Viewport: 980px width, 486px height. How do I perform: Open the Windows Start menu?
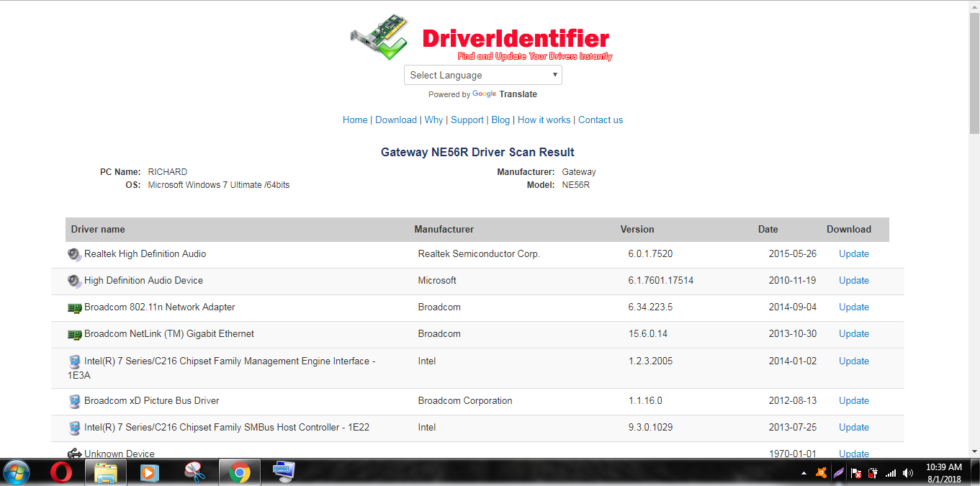(x=17, y=472)
